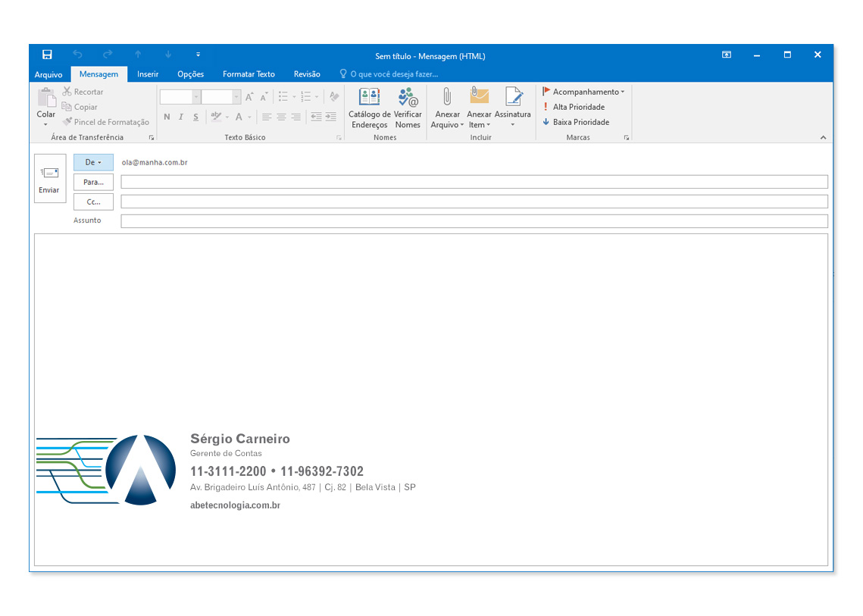The height and width of the screenshot is (616, 863).
Task: Expand the Colar paste options arrow
Action: coord(45,124)
